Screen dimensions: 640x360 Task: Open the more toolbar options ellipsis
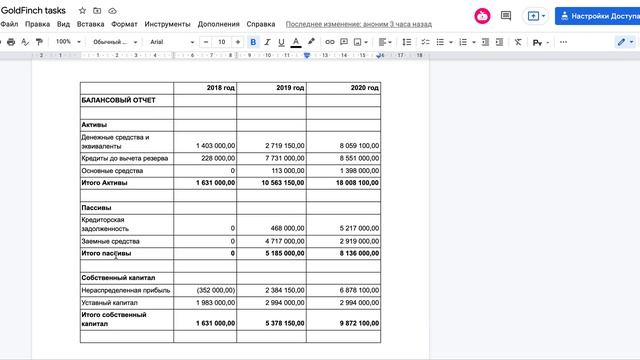point(563,42)
